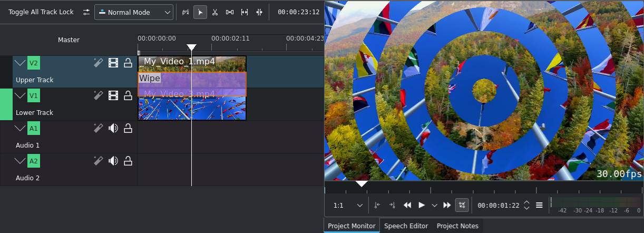Screen dimensions: 644x233
Task: Disable track effects on A2
Action: point(98,161)
